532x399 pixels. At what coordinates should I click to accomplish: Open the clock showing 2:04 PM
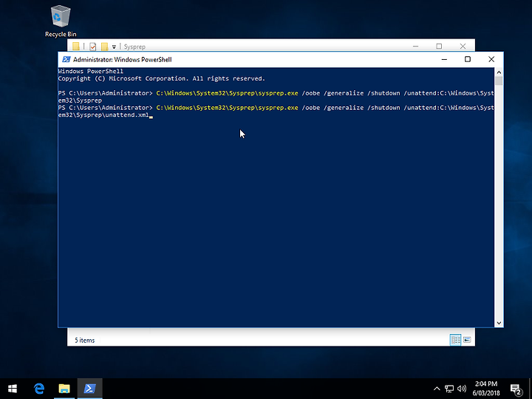486,389
